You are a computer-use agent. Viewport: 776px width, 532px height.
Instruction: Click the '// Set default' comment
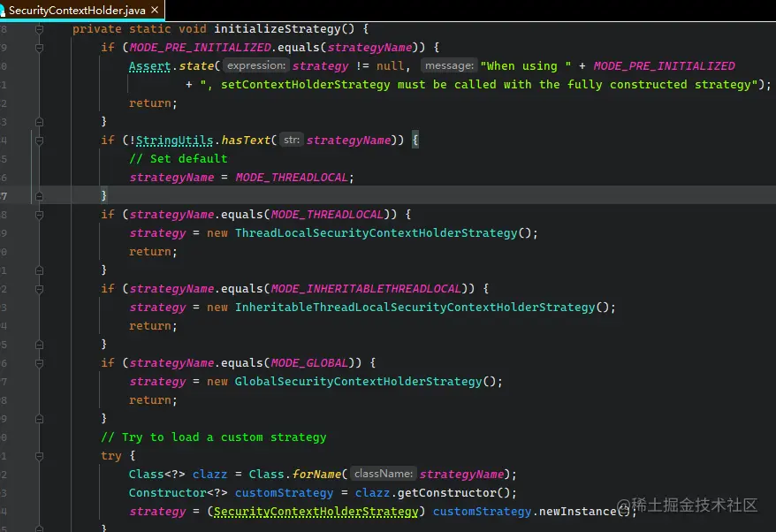click(x=179, y=159)
